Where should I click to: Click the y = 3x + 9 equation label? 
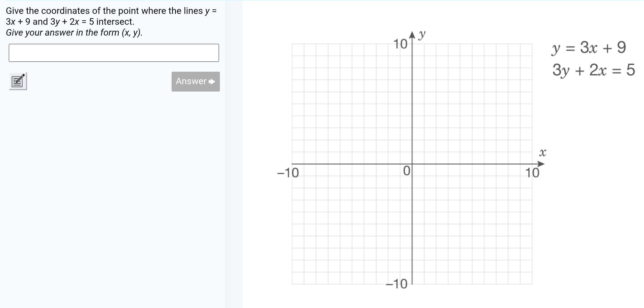click(x=589, y=48)
